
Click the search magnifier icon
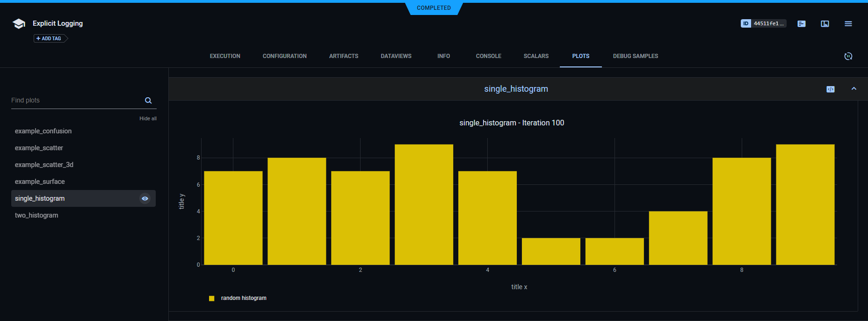pyautogui.click(x=148, y=101)
